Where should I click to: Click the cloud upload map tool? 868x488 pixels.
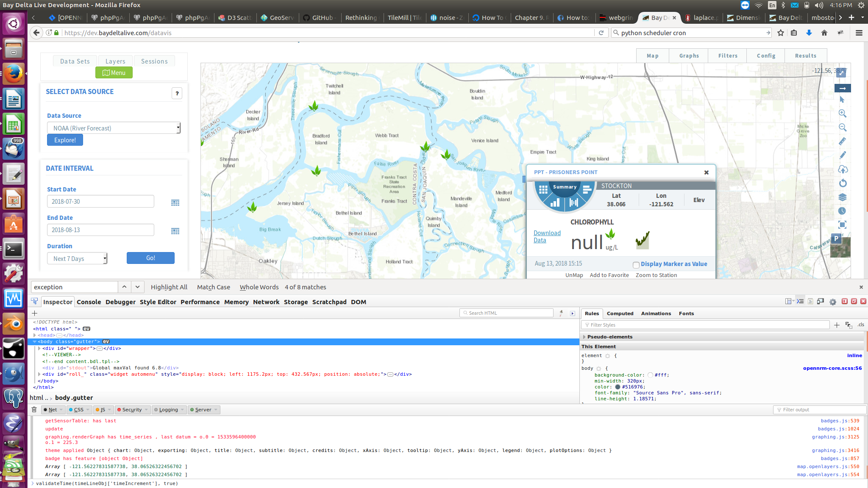pyautogui.click(x=843, y=169)
